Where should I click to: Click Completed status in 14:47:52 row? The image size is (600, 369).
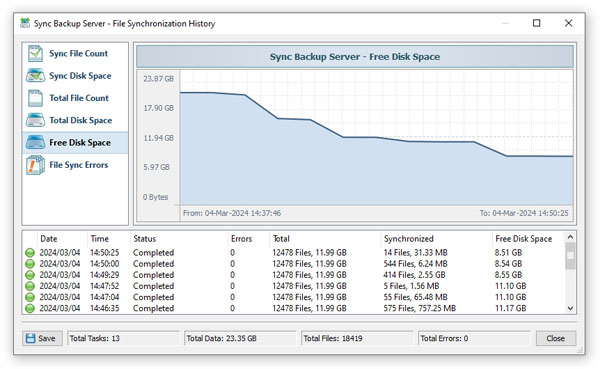coord(153,286)
